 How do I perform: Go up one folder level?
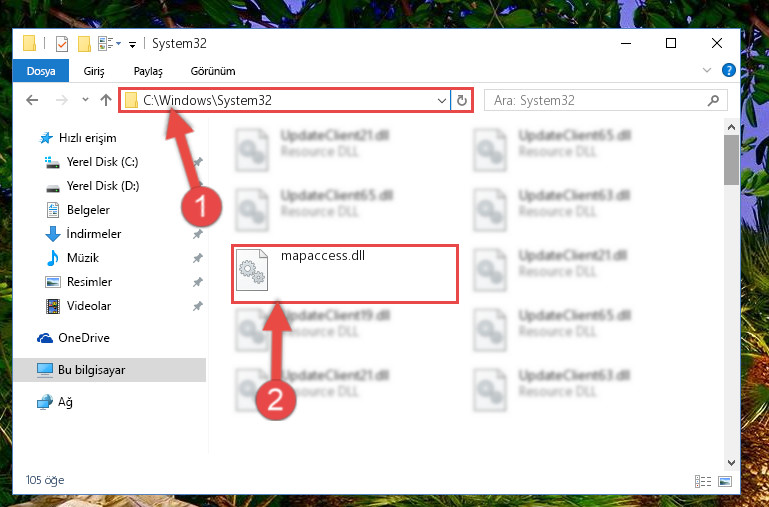click(105, 100)
